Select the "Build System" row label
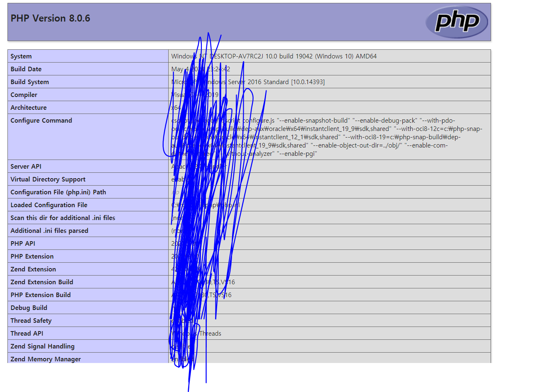The height and width of the screenshot is (392, 549). 30,82
